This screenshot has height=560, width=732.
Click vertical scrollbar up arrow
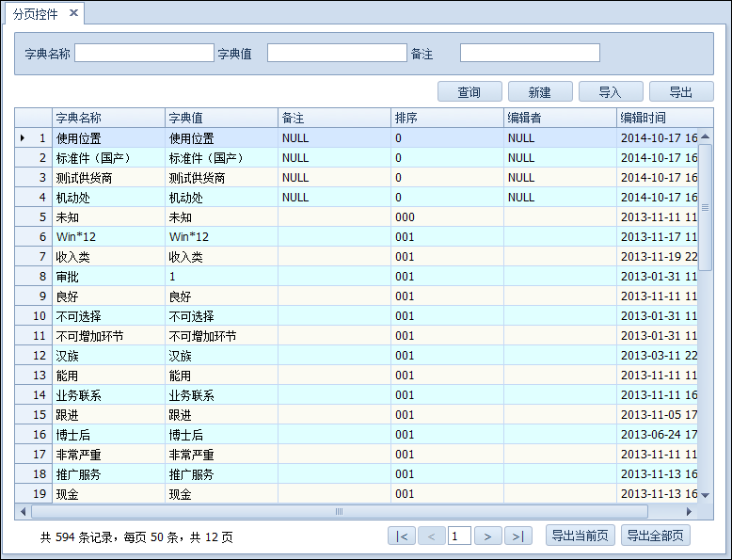pyautogui.click(x=706, y=136)
